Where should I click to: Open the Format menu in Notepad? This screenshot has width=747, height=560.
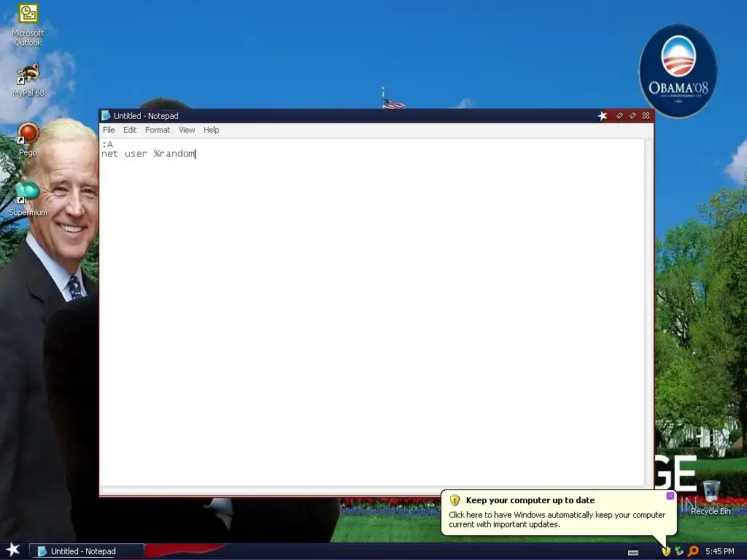coord(158,130)
